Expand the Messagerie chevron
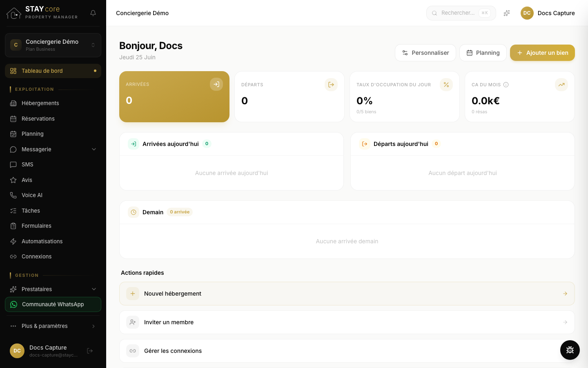 click(x=94, y=149)
